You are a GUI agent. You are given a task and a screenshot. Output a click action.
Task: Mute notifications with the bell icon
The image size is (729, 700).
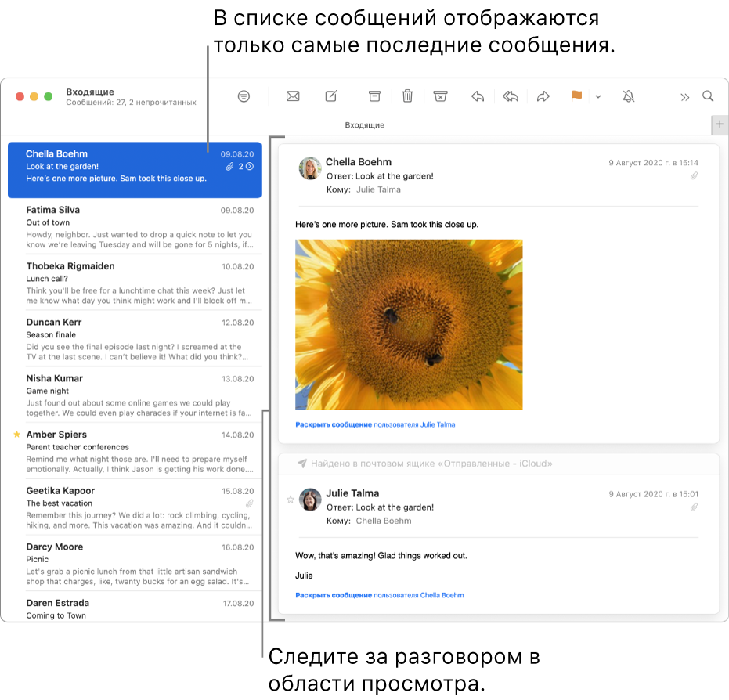pyautogui.click(x=627, y=96)
